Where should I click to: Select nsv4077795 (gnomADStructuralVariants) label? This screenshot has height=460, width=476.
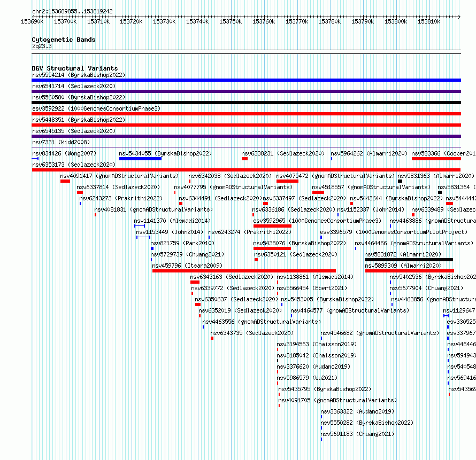pyautogui.click(x=233, y=187)
